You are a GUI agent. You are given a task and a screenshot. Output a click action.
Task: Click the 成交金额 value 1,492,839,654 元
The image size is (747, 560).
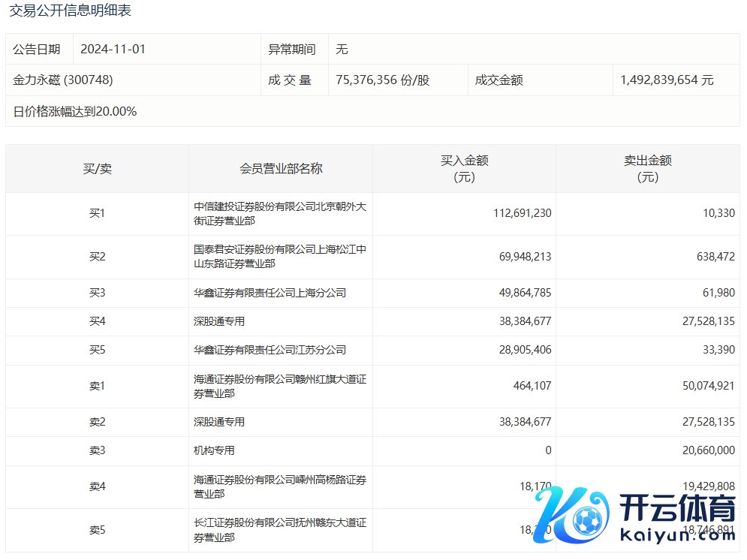tap(667, 80)
